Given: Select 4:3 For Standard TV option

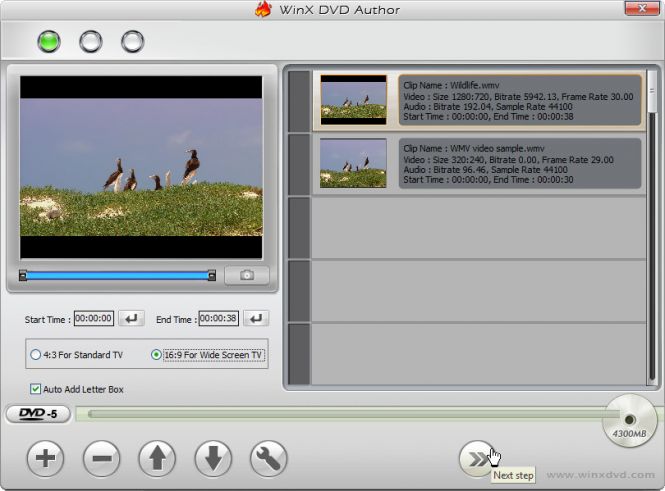Looking at the screenshot, I should coord(36,354).
